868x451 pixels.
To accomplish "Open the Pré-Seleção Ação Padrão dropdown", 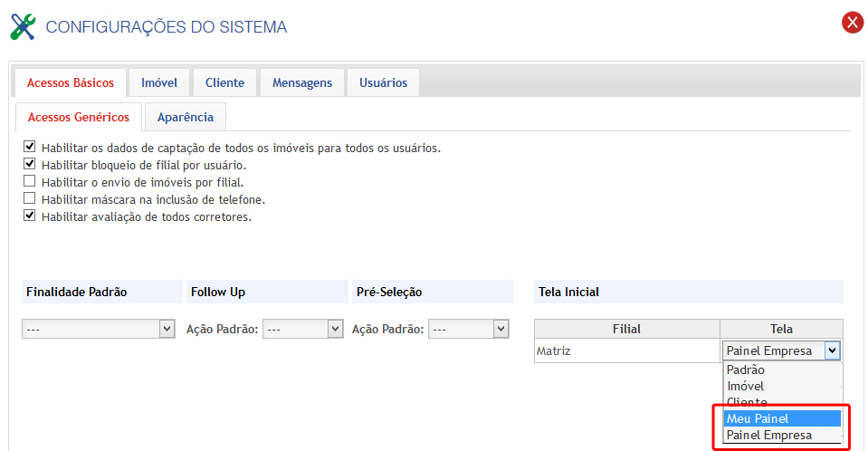I will pos(468,330).
